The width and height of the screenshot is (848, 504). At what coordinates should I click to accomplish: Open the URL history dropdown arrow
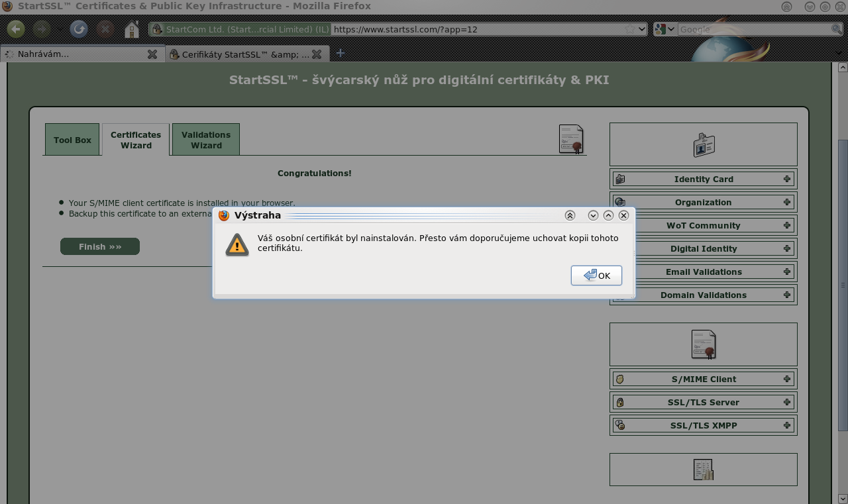641,29
